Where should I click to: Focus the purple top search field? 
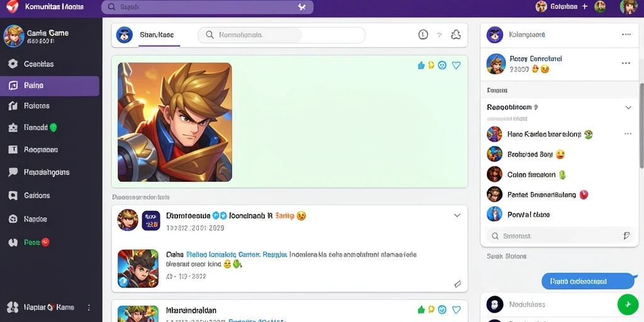[x=208, y=7]
